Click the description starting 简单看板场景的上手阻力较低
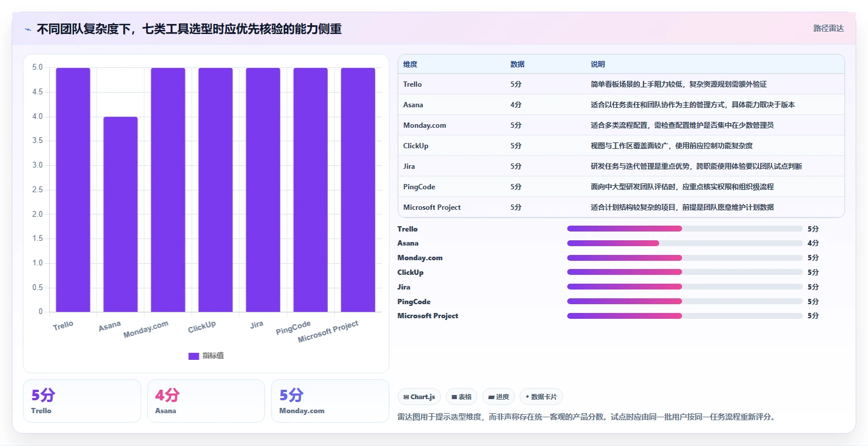This screenshot has width=868, height=446. 679,84
